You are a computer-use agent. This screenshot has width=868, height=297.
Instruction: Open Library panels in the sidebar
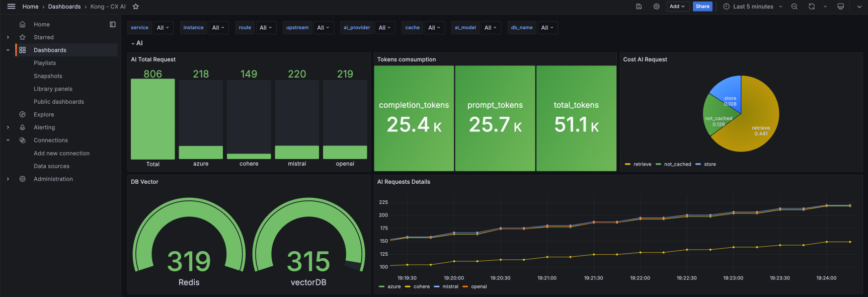tap(53, 89)
